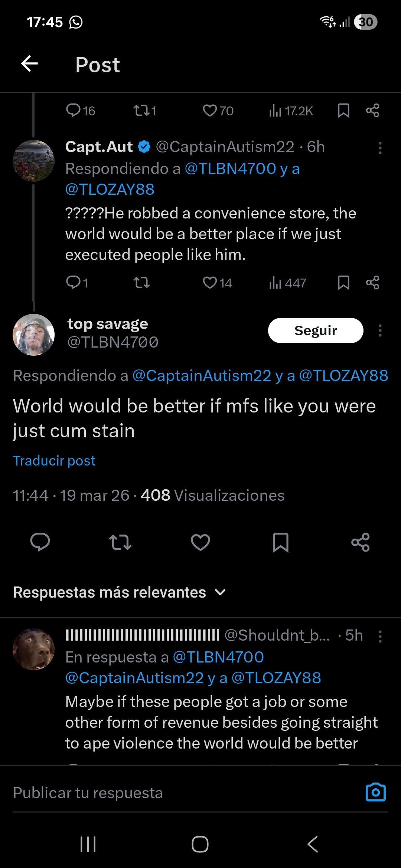Viewport: 401px width, 868px height.
Task: Open the Android recent apps button
Action: (x=88, y=844)
